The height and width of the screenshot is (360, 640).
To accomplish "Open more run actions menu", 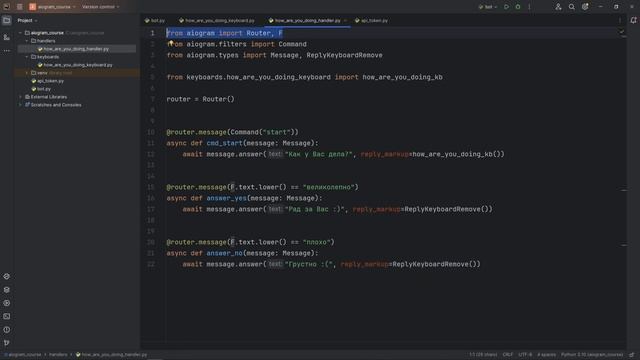I will (529, 7).
